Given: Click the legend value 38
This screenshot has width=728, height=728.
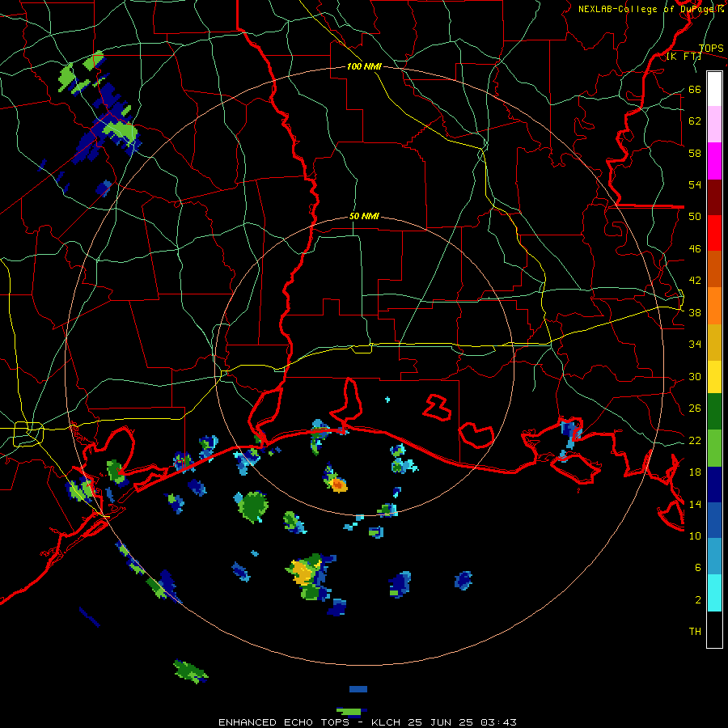Looking at the screenshot, I should [x=695, y=312].
